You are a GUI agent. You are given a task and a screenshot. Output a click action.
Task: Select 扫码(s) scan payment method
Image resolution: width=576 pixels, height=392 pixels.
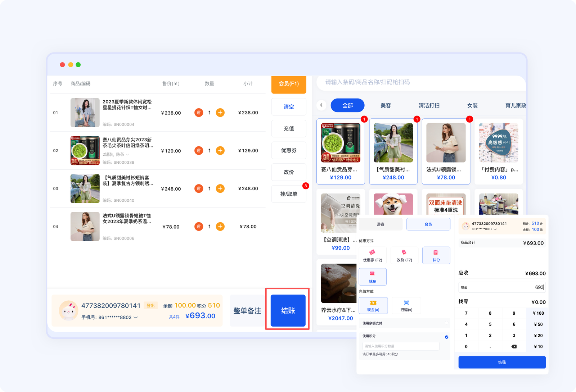pos(406,305)
